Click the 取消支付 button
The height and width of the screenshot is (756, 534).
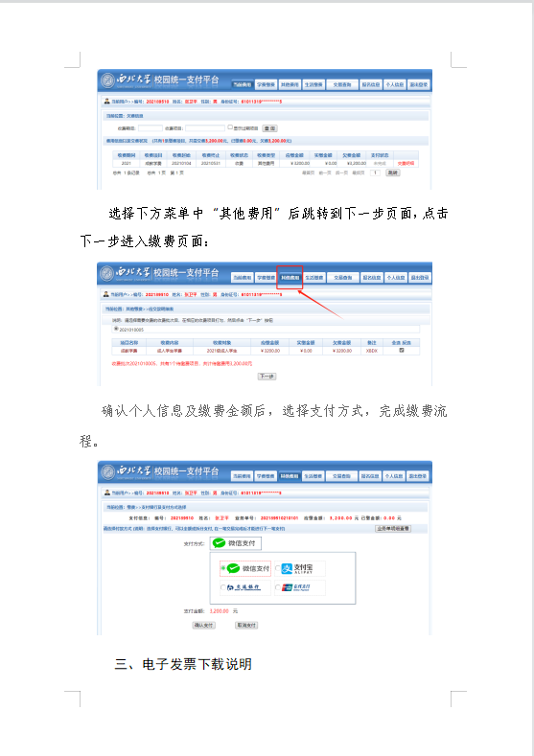[x=246, y=626]
